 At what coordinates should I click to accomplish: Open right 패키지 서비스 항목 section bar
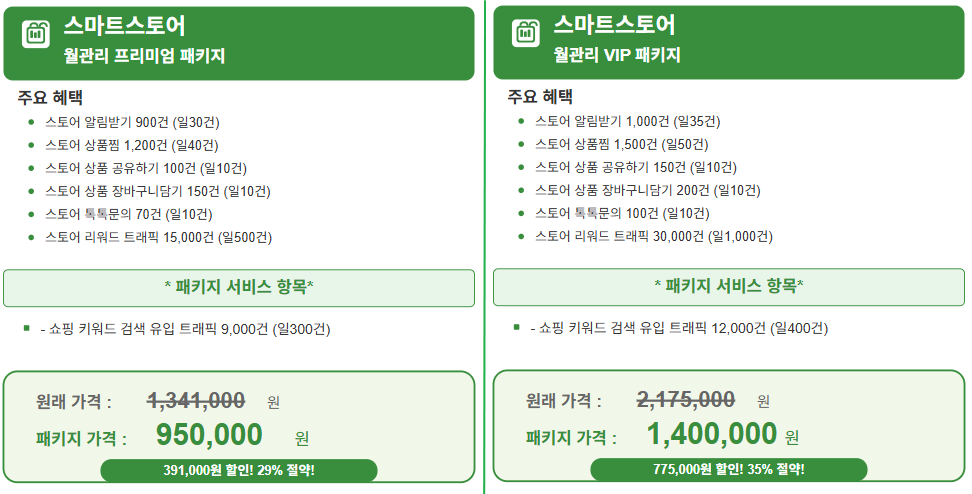pyautogui.click(x=729, y=286)
